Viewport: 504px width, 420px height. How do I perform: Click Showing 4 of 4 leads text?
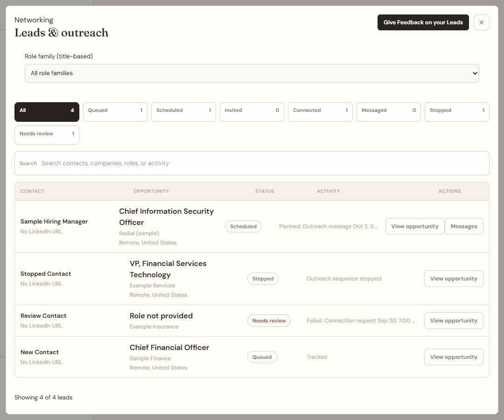coord(43,398)
